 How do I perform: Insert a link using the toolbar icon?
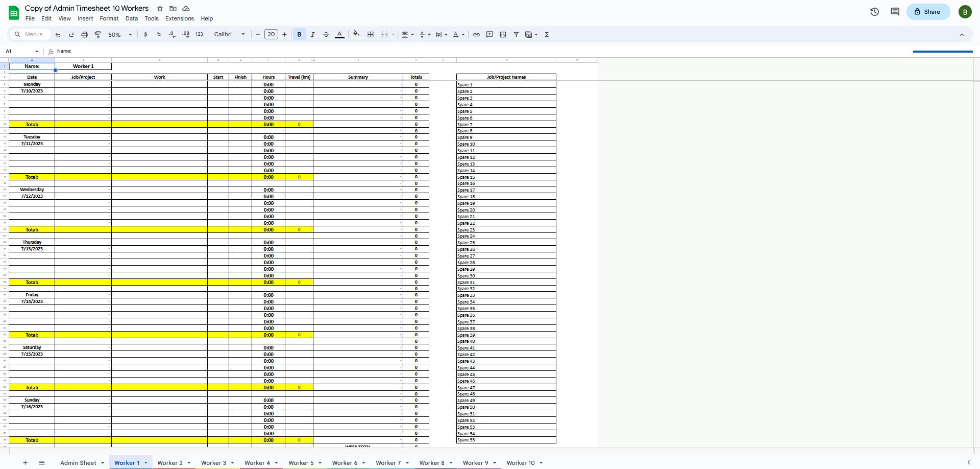(476, 34)
